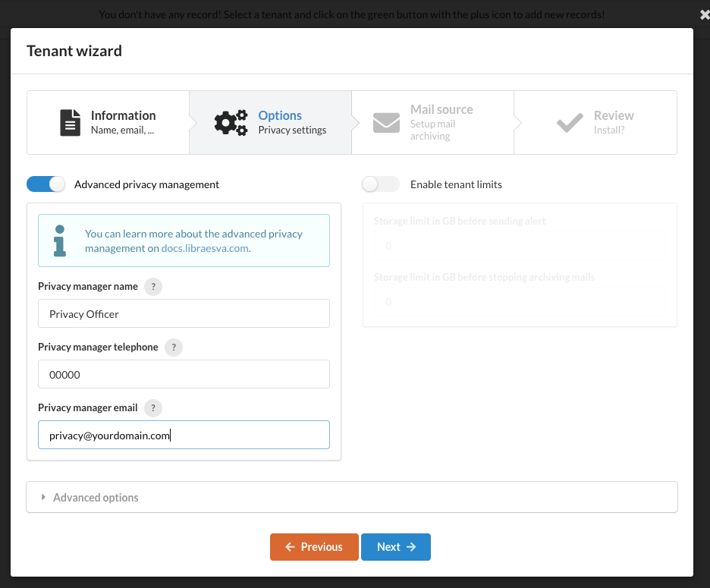The image size is (710, 588).
Task: Expand the Advanced options section
Action: pyautogui.click(x=352, y=497)
